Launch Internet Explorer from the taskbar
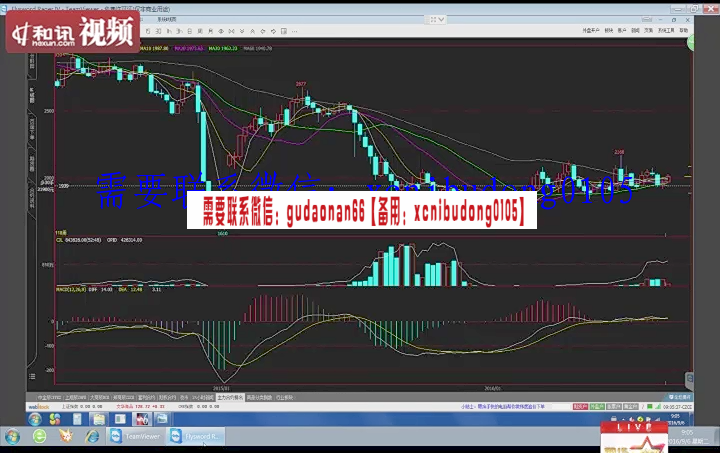723x453 pixels. [92, 436]
